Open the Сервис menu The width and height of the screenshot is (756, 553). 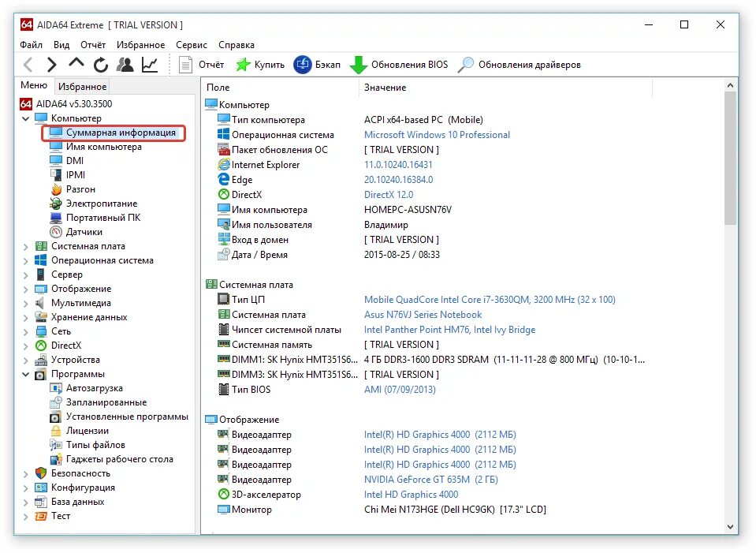(x=192, y=45)
